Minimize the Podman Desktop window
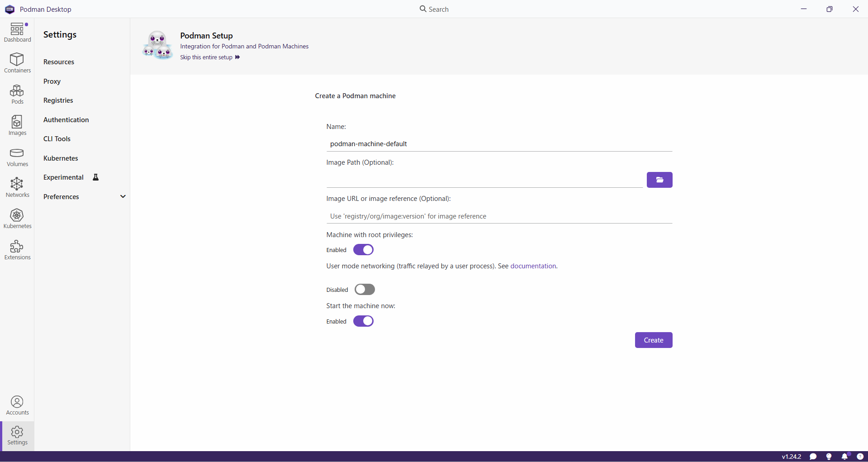Viewport: 868px width, 462px height. tap(803, 9)
